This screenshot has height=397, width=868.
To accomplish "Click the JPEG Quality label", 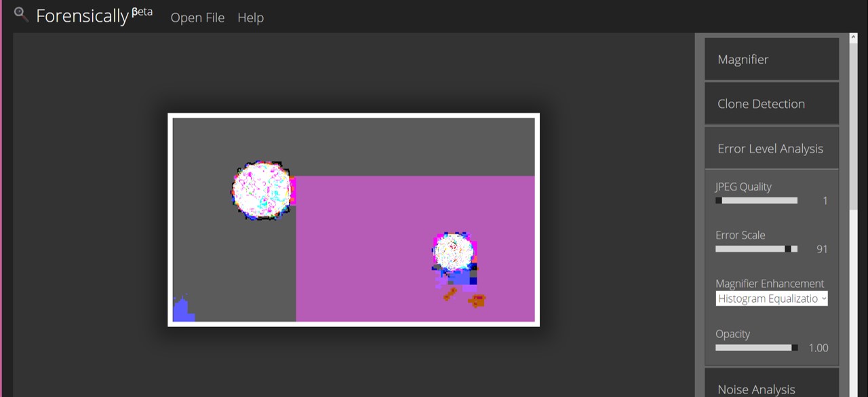I will 743,187.
